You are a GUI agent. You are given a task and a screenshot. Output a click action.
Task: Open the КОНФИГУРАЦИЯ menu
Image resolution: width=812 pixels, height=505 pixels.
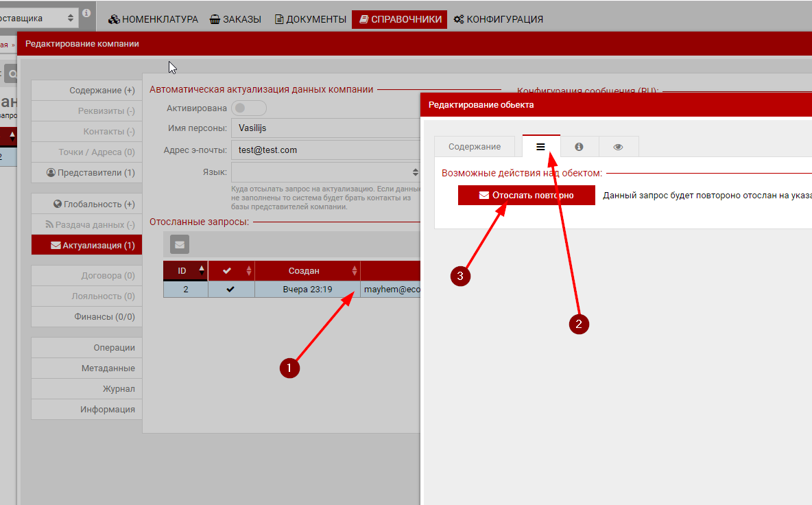coord(498,19)
